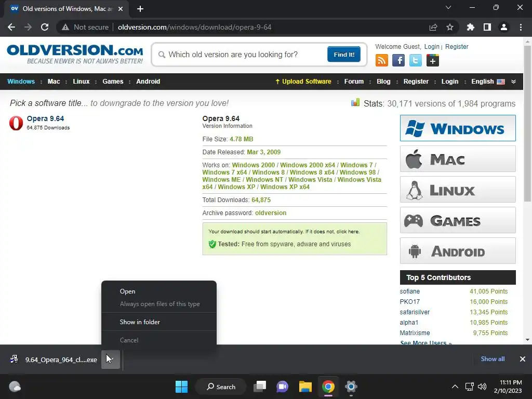Open the Facebook icon
The image size is (532, 399).
coord(398,60)
